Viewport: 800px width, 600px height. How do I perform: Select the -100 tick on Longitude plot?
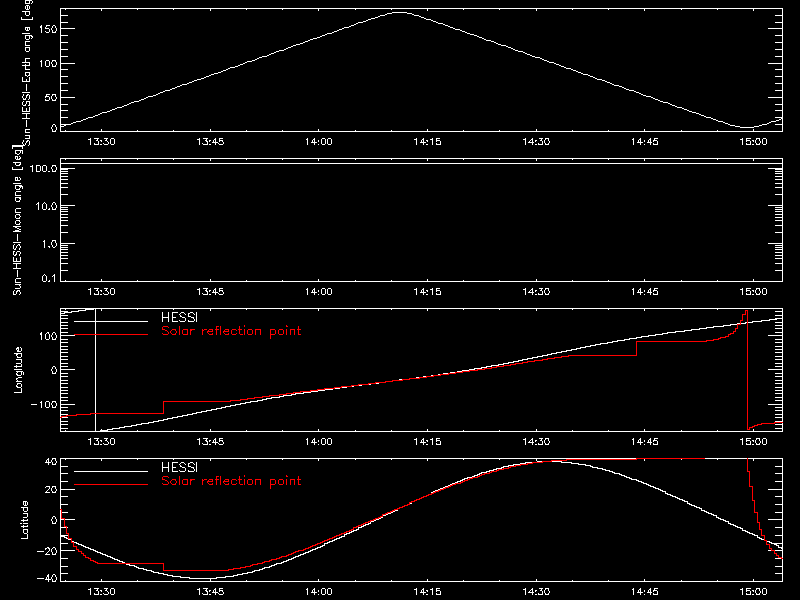(44, 404)
